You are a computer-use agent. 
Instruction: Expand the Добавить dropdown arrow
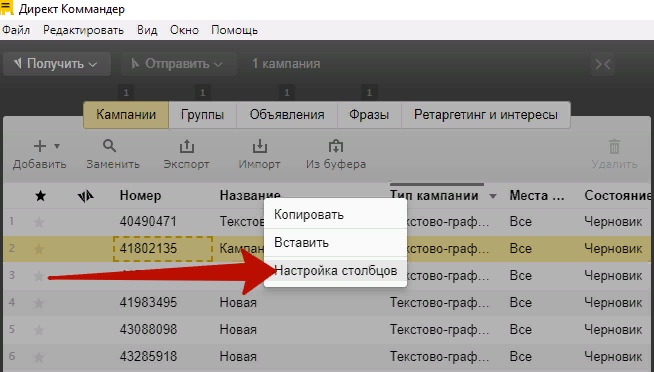click(x=57, y=146)
